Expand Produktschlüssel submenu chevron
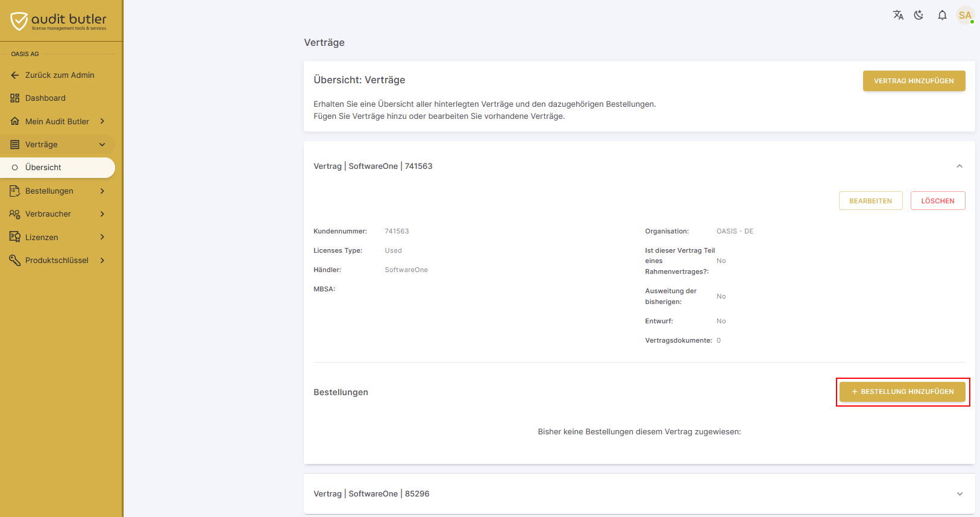Image resolution: width=980 pixels, height=517 pixels. tap(102, 260)
